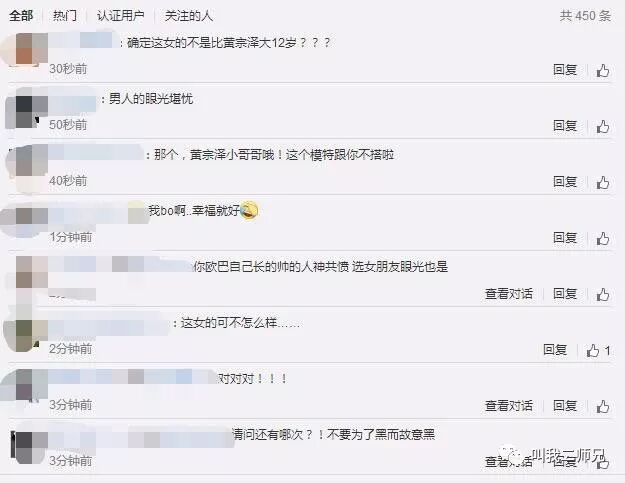625x483 pixels.
Task: Like the comment posted 30秒前
Action: [x=603, y=71]
